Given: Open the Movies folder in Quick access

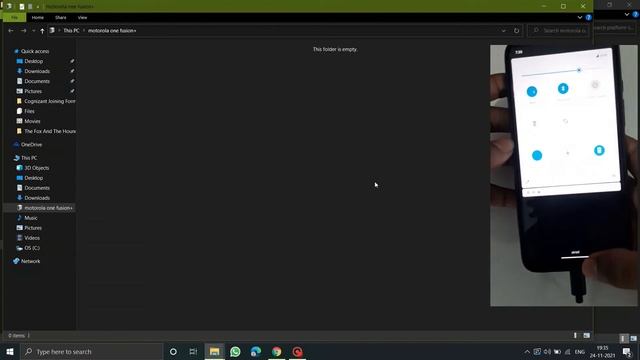Looking at the screenshot, I should tap(32, 121).
